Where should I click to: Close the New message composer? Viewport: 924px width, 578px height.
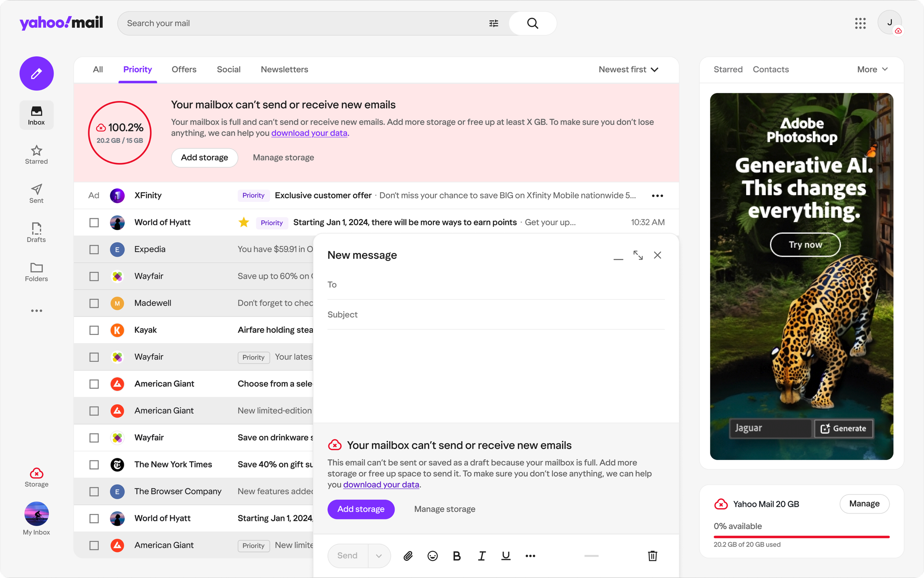pyautogui.click(x=658, y=255)
